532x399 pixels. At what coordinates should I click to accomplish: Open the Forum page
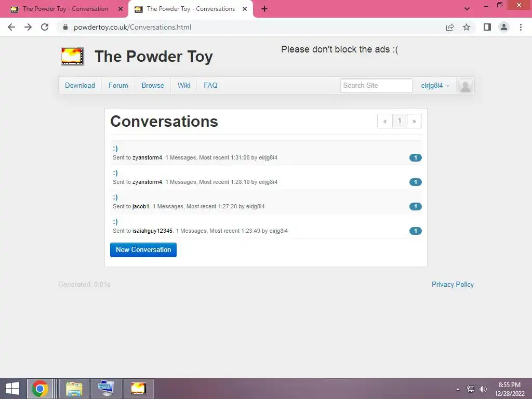[118, 86]
